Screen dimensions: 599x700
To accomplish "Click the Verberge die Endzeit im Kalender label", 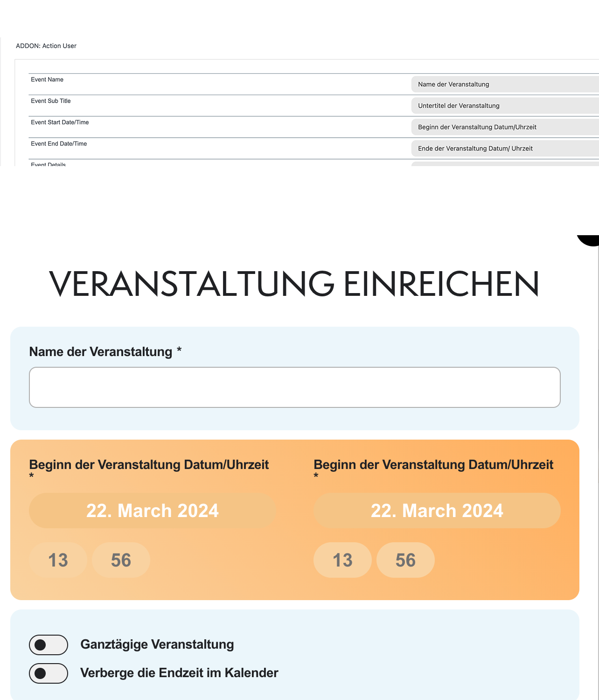I will (x=179, y=673).
